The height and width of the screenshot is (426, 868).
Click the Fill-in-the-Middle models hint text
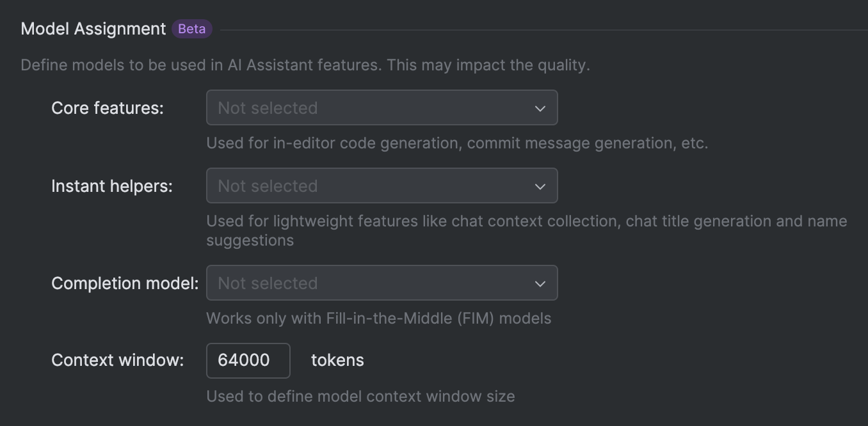tap(378, 318)
